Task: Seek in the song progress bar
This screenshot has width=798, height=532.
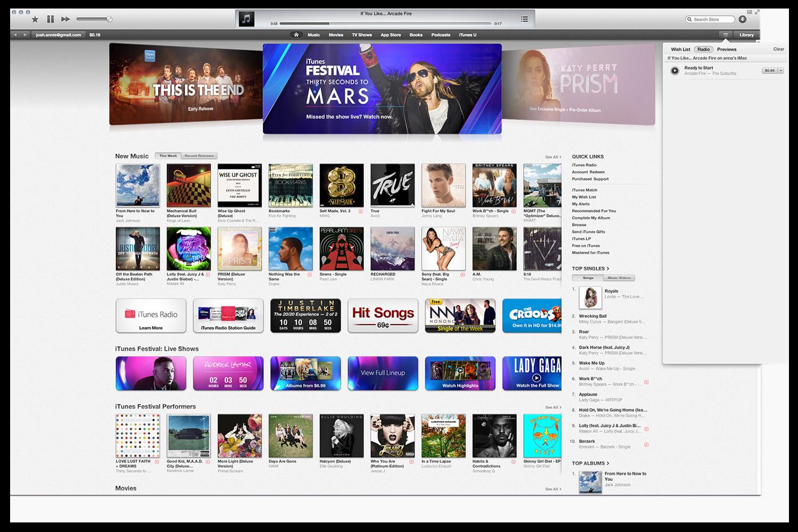Action: pos(385,23)
